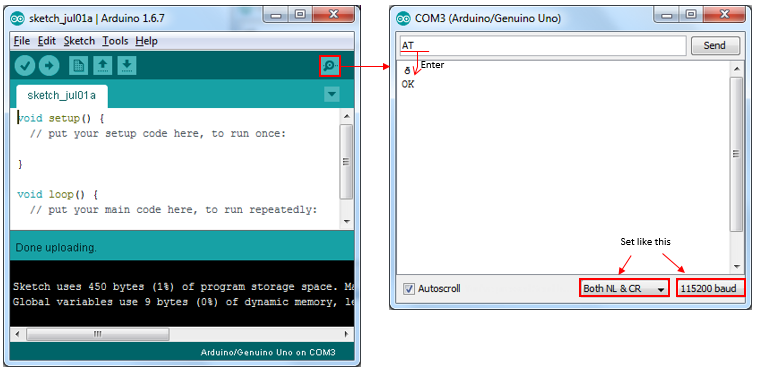This screenshot has width=757, height=373.
Task: Open the Tools menu
Action: pos(115,41)
